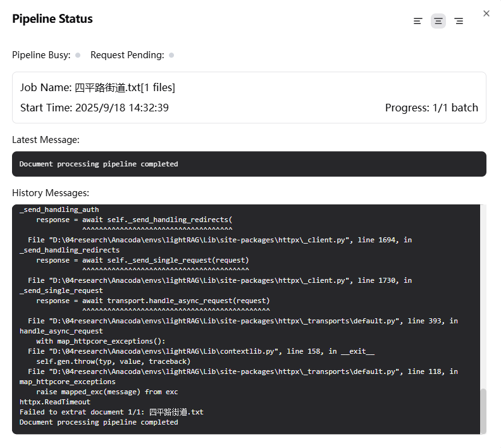
Task: Click the Pipeline Busy indicator dot
Action: (x=78, y=55)
